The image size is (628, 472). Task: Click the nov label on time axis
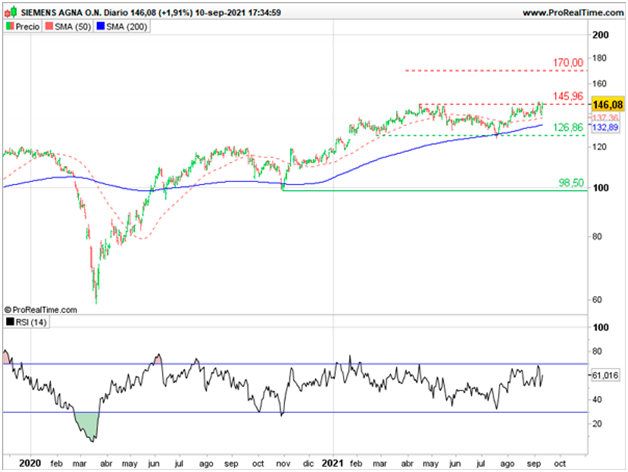click(x=283, y=464)
